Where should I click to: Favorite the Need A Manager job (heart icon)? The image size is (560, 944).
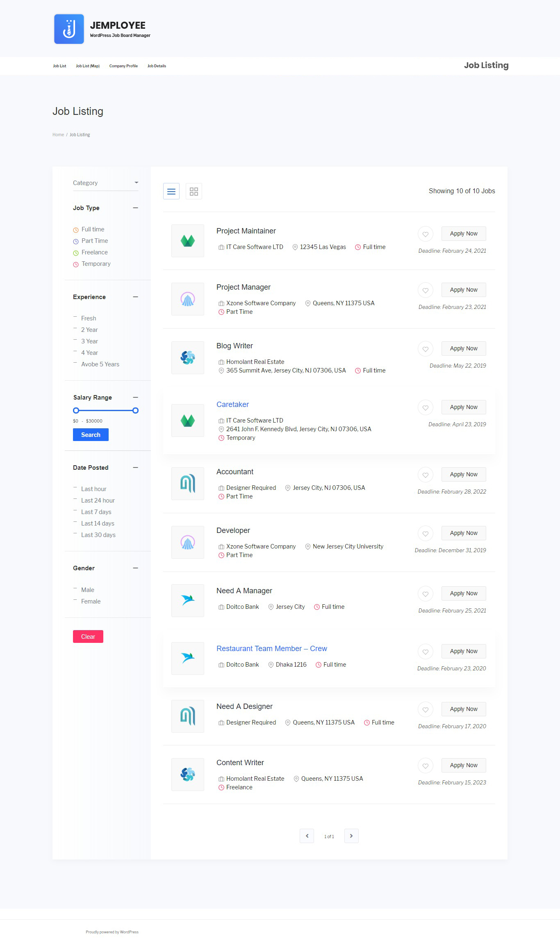click(x=426, y=594)
